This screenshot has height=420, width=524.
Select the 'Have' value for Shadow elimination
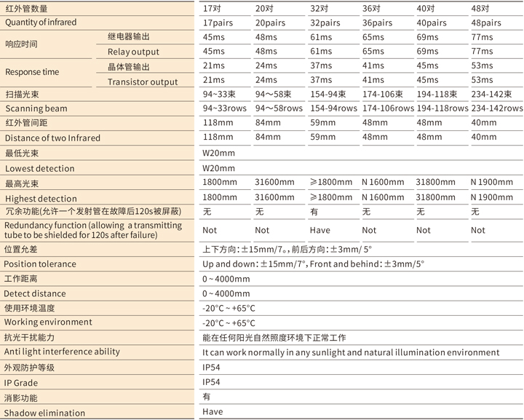pos(213,412)
